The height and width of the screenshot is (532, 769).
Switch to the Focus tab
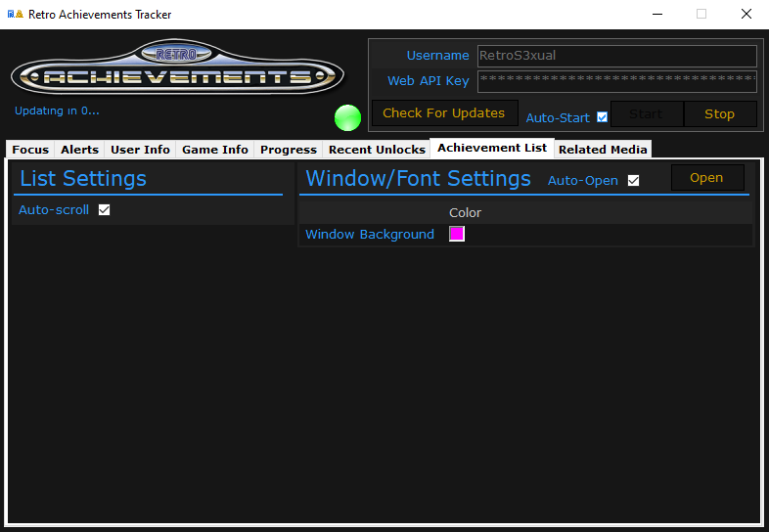coord(30,150)
